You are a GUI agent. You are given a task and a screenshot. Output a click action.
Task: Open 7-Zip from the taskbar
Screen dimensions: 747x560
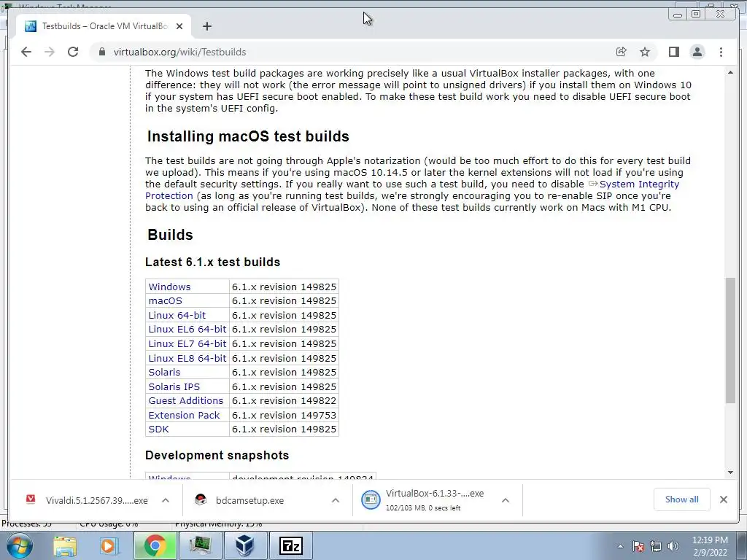tap(290, 545)
